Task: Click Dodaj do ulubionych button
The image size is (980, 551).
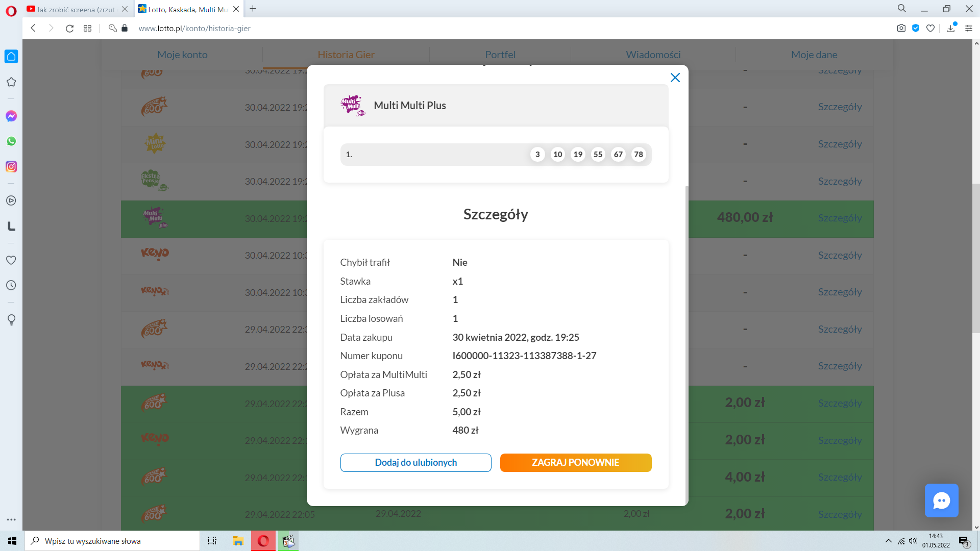Action: 415,463
